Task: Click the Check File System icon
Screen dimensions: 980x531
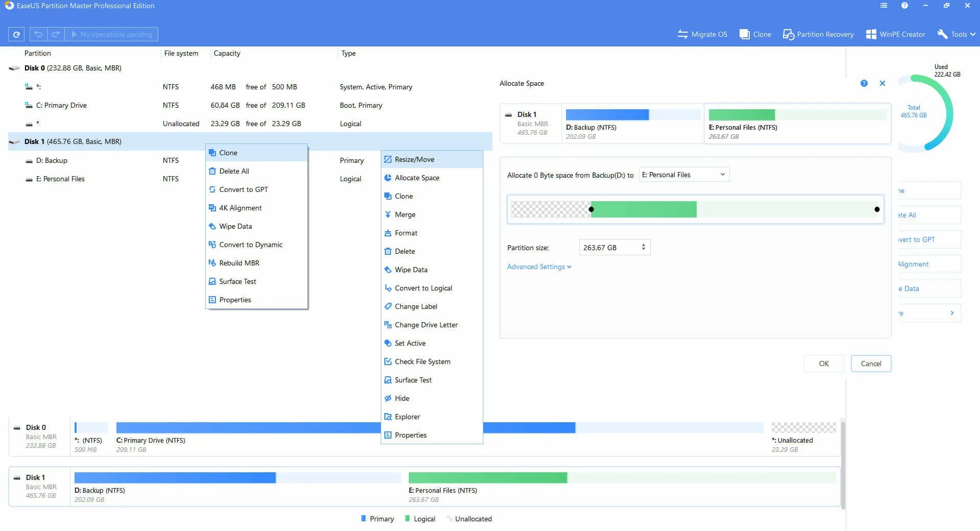Action: click(388, 361)
